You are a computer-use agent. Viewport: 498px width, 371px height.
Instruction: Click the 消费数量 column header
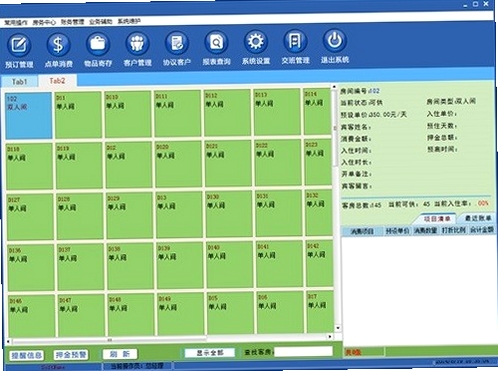(x=425, y=230)
